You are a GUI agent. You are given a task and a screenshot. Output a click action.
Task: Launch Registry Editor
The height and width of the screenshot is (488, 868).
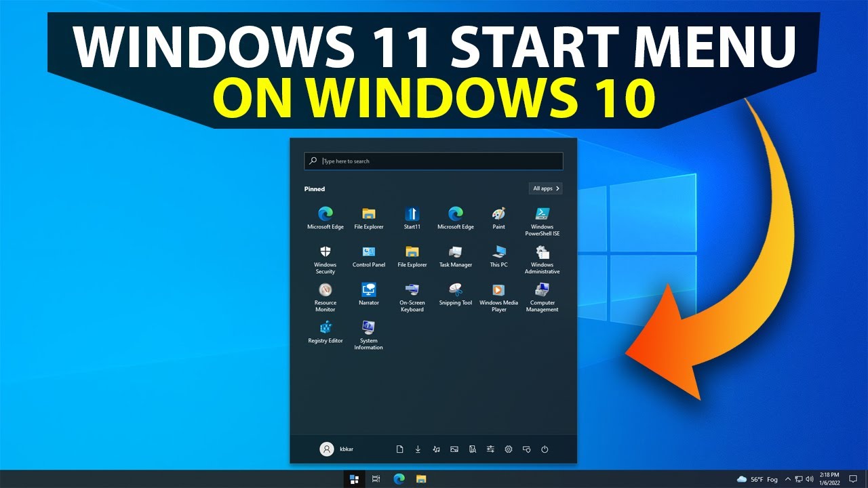pyautogui.click(x=325, y=332)
